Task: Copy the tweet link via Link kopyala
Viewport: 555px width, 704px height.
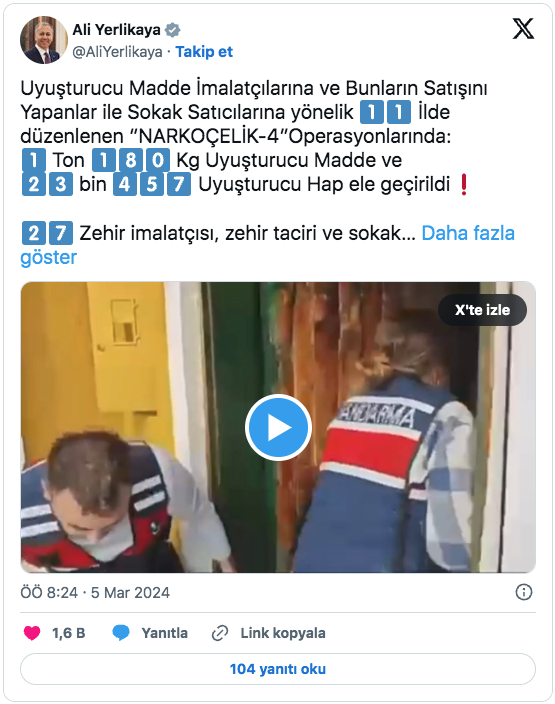Action: point(283,633)
